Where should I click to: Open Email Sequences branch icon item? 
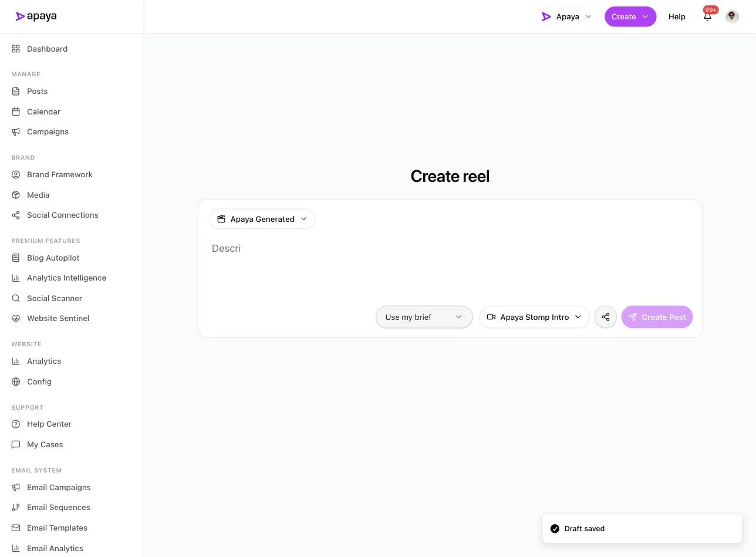(x=16, y=507)
